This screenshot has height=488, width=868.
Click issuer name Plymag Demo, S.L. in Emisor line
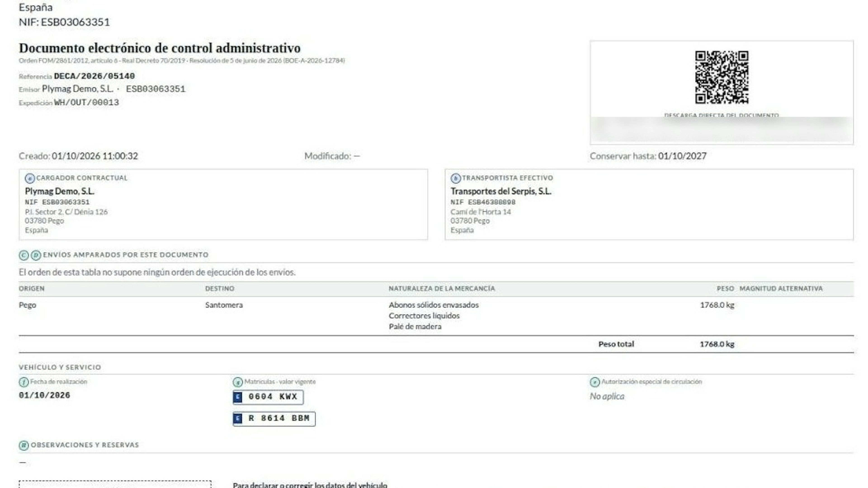coord(78,89)
